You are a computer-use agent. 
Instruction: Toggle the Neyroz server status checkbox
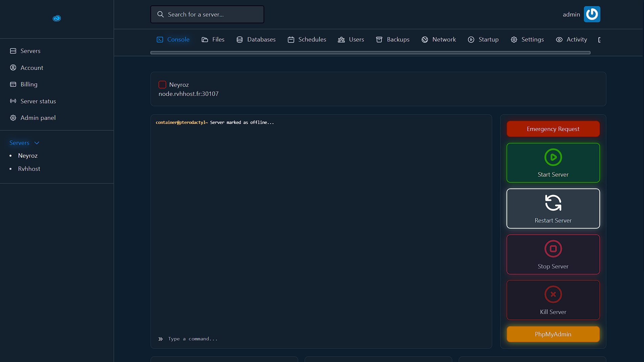(x=163, y=84)
